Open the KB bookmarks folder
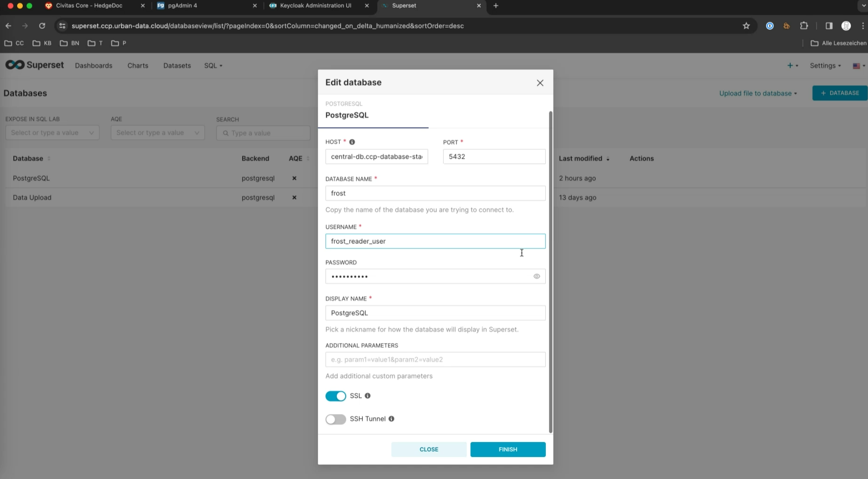This screenshot has width=868, height=479. point(42,43)
